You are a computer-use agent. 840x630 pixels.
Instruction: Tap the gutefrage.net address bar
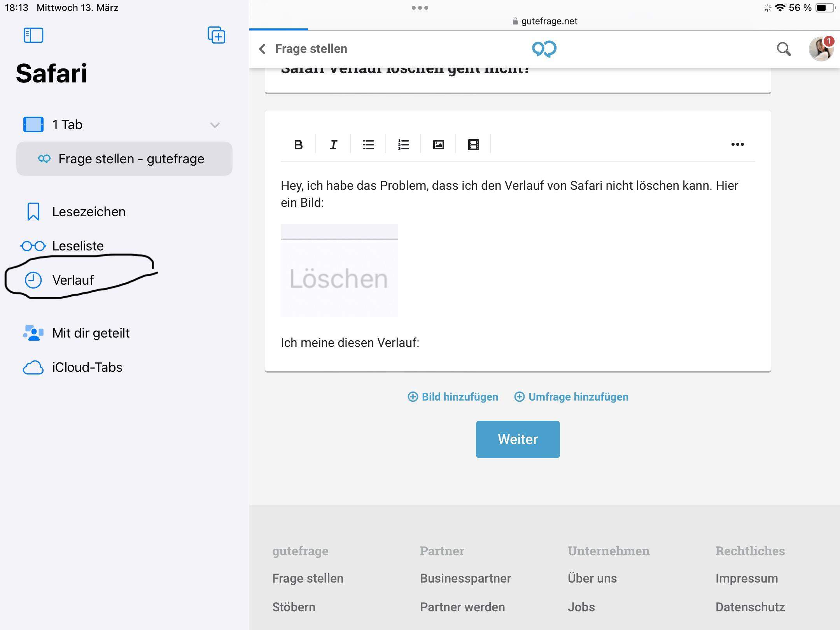544,21
